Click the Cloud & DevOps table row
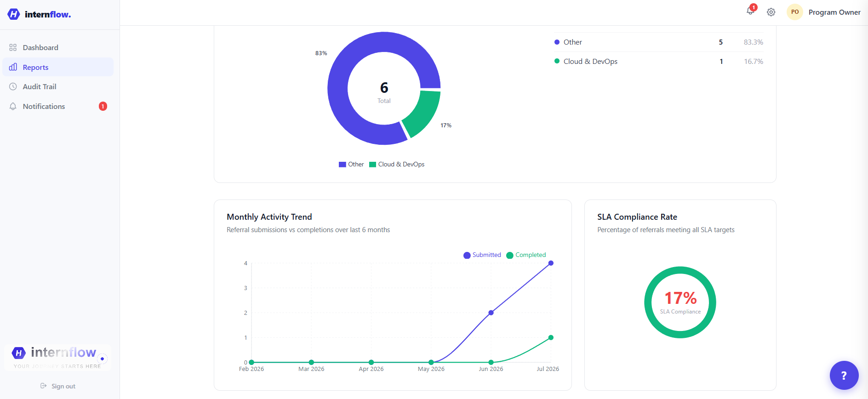Screen dimensions: 868x399 click(659, 62)
